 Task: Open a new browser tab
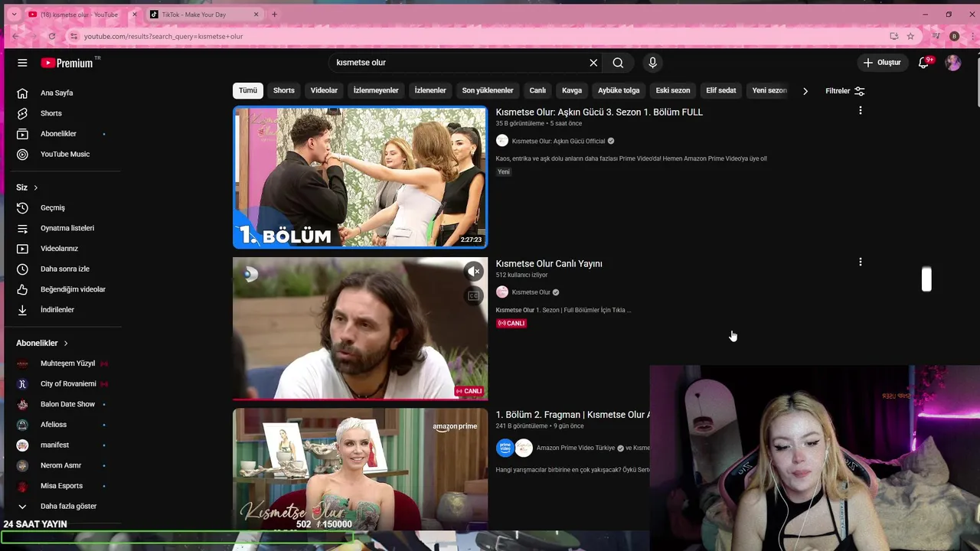(x=274, y=15)
